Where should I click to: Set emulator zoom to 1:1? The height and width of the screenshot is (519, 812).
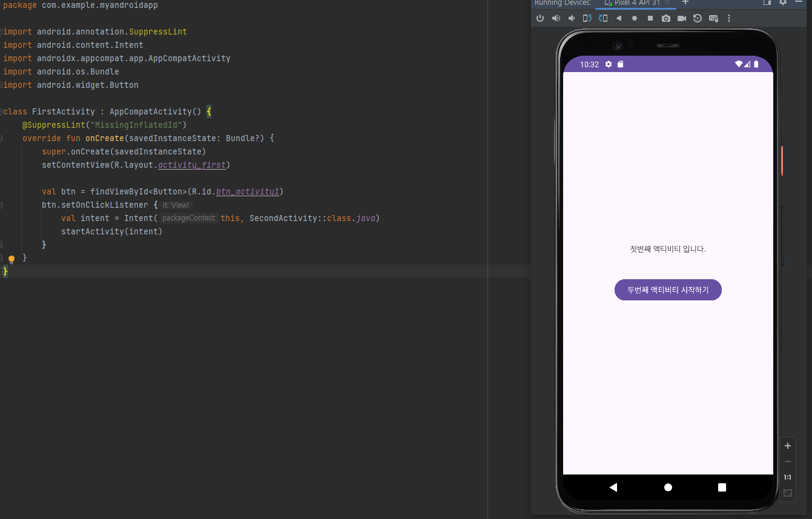[788, 477]
